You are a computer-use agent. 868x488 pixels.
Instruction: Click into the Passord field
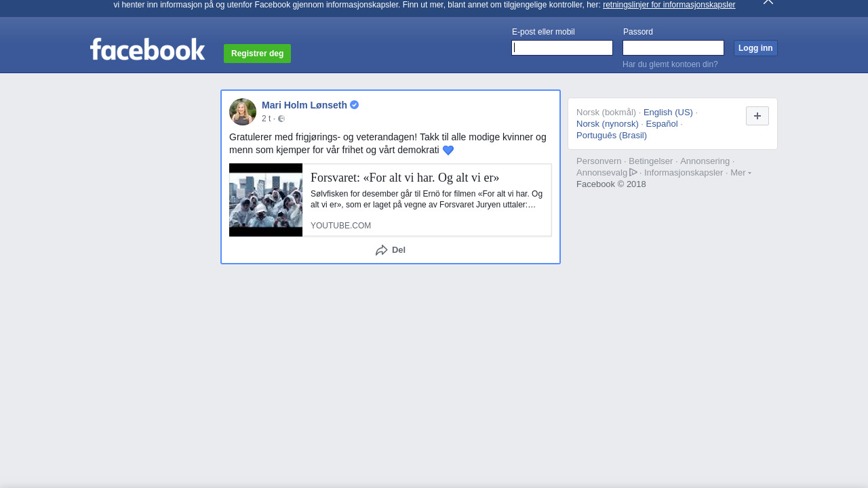coord(673,48)
